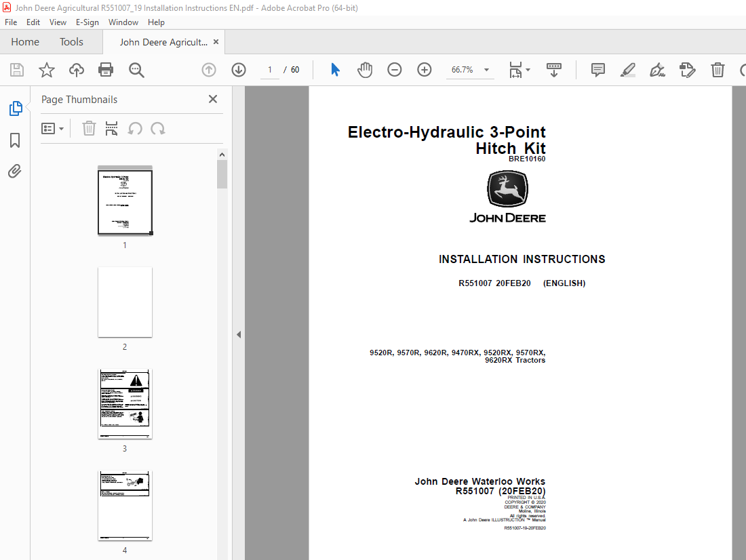Image resolution: width=746 pixels, height=560 pixels.
Task: Zoom out with minus button
Action: [395, 70]
